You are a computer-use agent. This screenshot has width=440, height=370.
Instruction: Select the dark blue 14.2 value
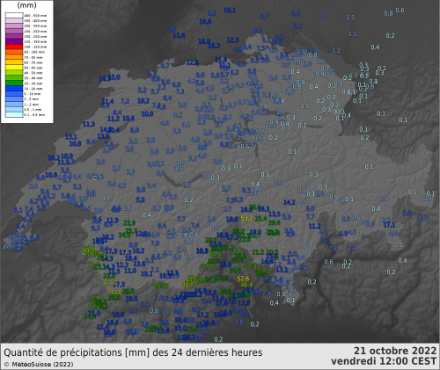[289, 202]
